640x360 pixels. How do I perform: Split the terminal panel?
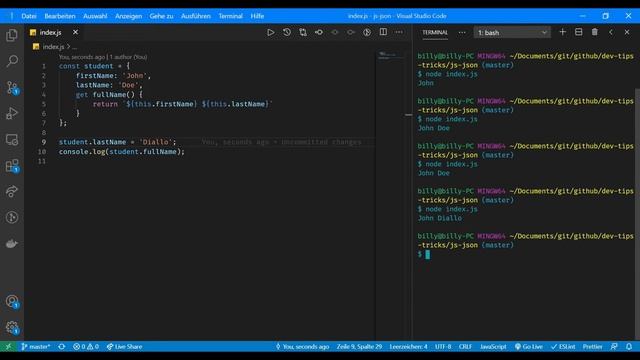pyautogui.click(x=578, y=32)
